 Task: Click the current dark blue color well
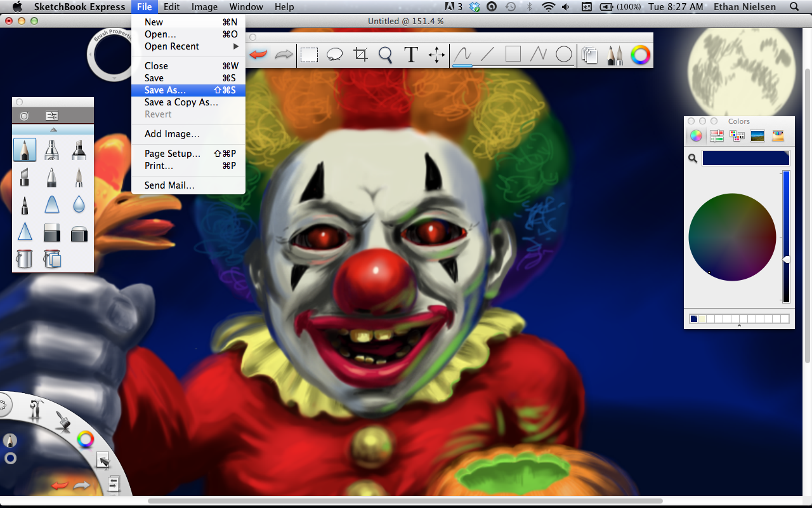(745, 158)
